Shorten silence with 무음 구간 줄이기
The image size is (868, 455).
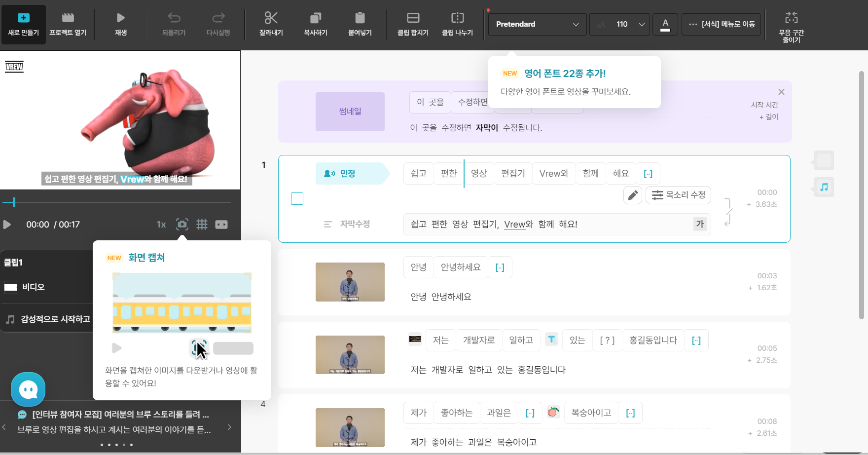tap(792, 27)
